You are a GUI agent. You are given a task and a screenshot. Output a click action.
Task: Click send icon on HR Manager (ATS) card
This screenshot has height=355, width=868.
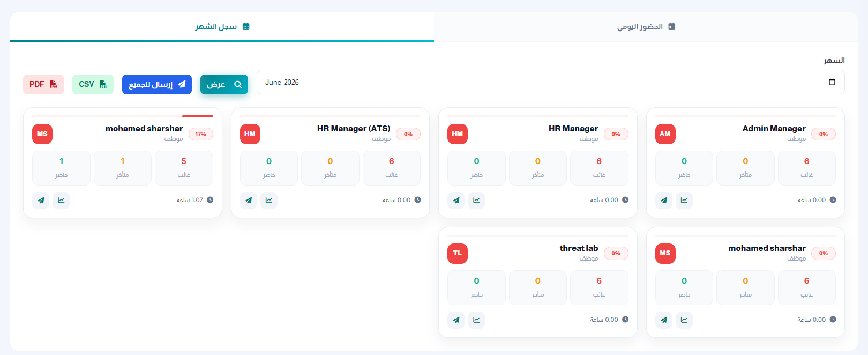pyautogui.click(x=249, y=201)
